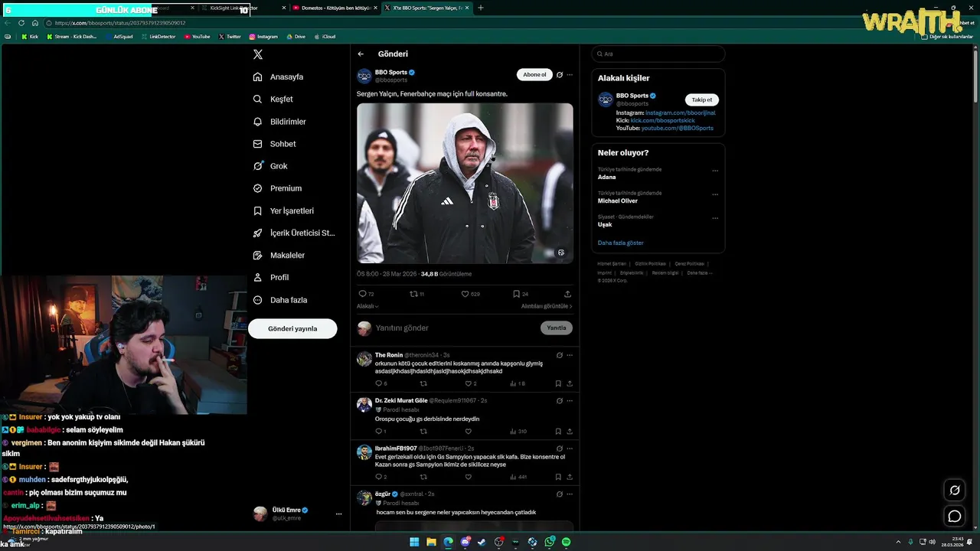Image resolution: width=980 pixels, height=551 pixels.
Task: Open more options on The Ronin's reply
Action: click(x=570, y=355)
